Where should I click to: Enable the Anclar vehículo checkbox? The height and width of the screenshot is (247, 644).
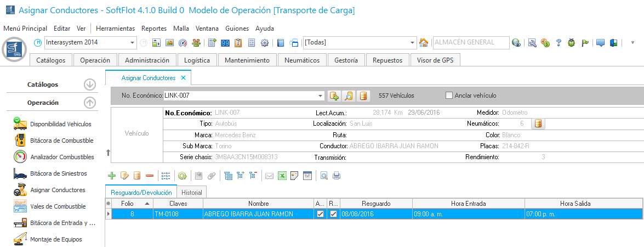(450, 96)
